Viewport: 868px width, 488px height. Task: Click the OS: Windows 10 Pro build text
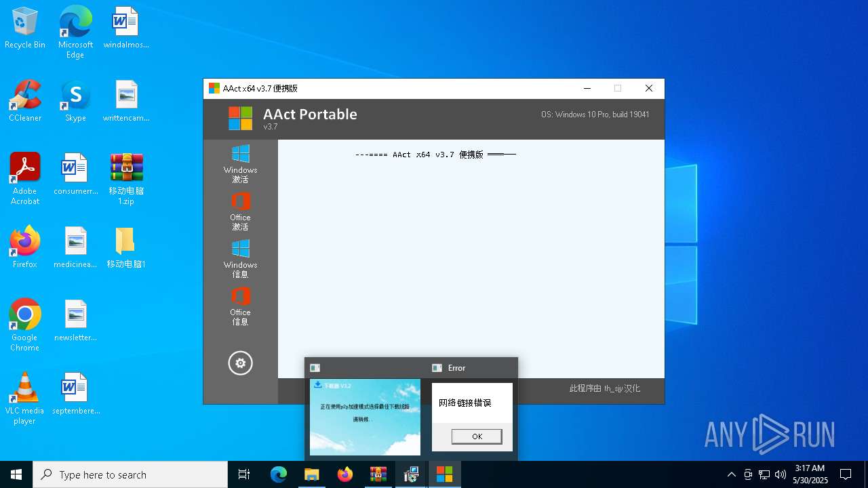(595, 115)
